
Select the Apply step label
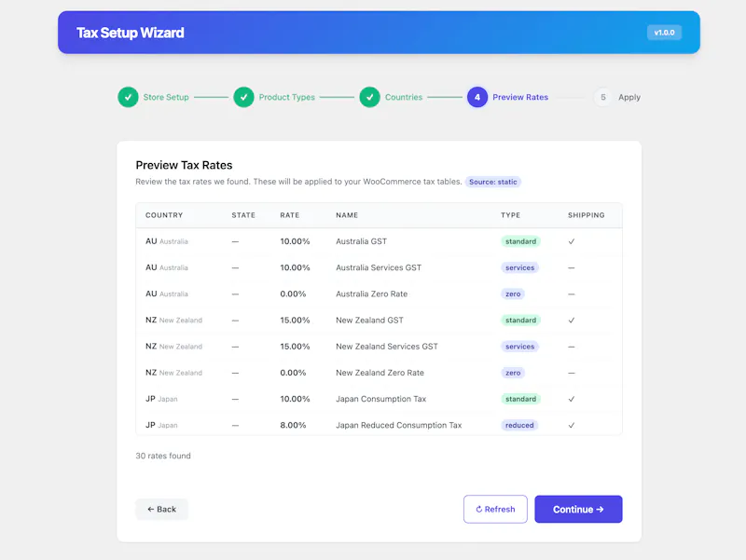click(629, 97)
